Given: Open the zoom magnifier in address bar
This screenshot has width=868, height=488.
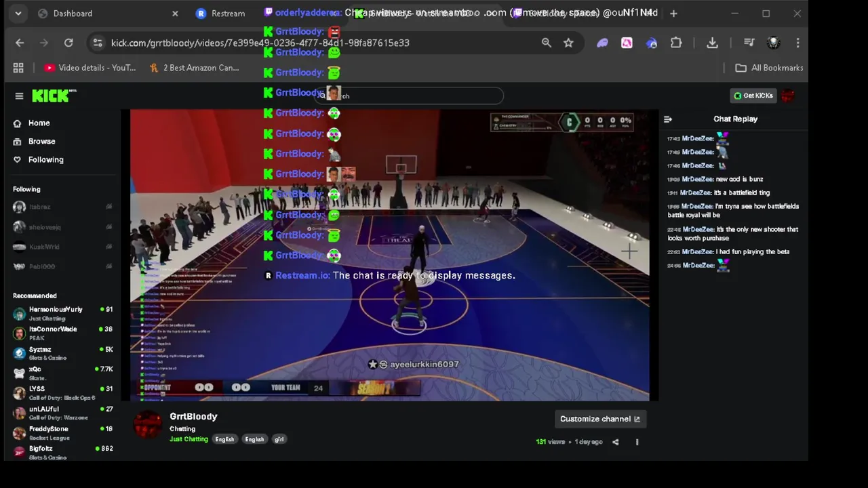Looking at the screenshot, I should click(546, 43).
